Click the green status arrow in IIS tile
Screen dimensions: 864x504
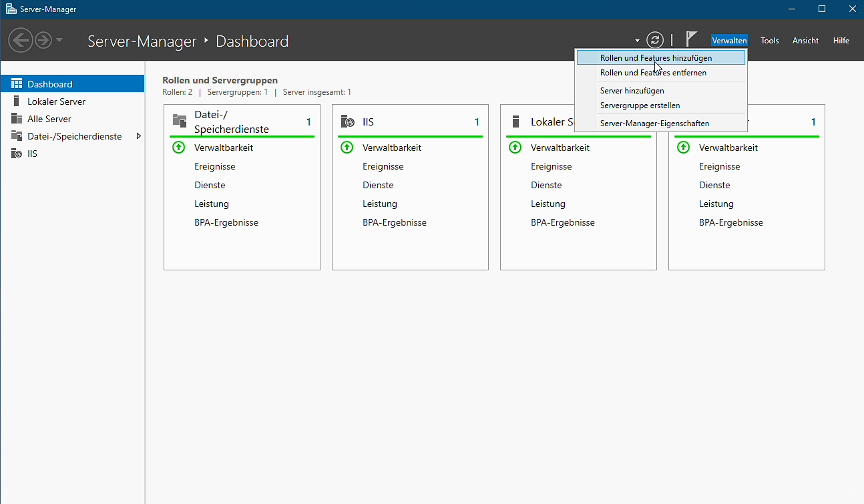point(347,148)
